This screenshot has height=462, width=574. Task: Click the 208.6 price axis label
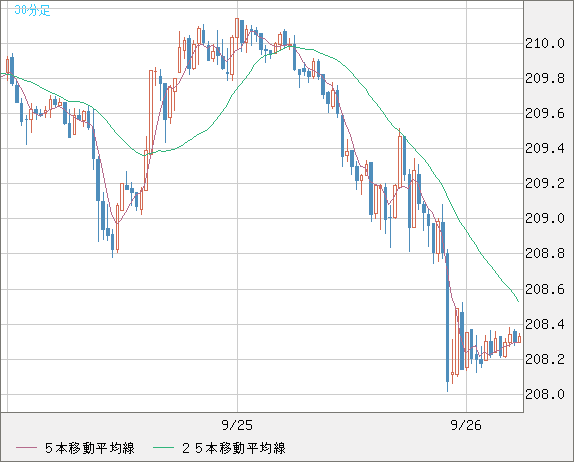coord(545,289)
